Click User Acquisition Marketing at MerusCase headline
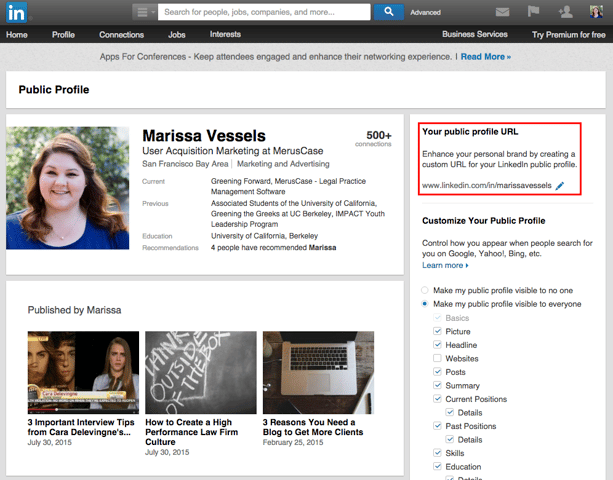The image size is (613, 480). point(233,151)
